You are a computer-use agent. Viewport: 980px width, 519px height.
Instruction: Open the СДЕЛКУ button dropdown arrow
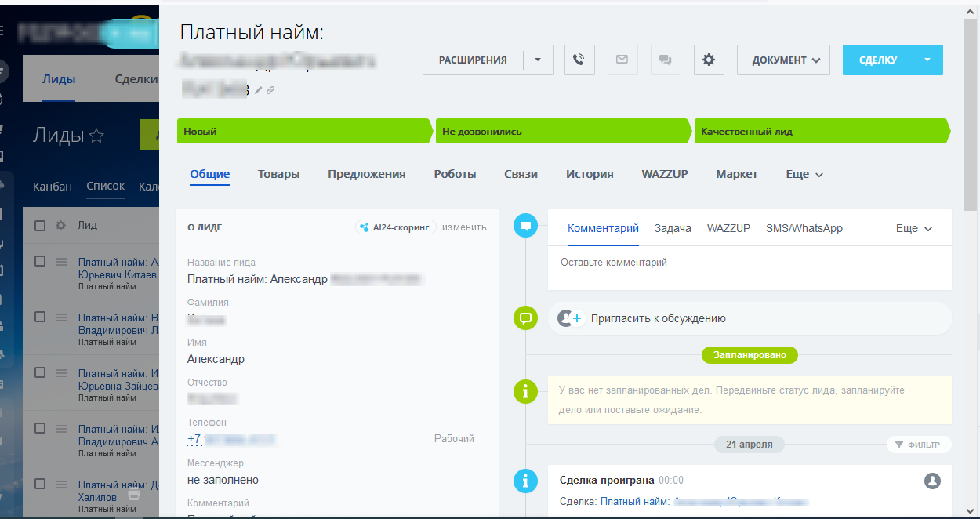tap(928, 60)
